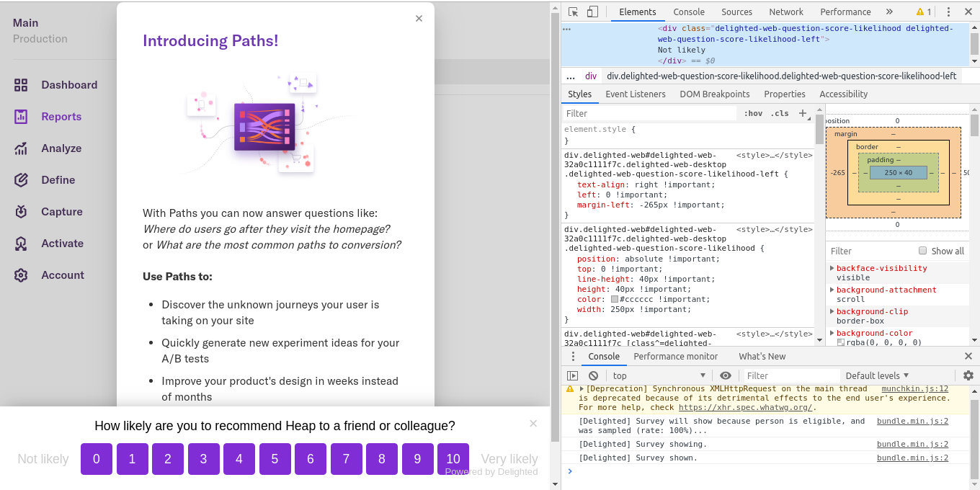Click the Activate icon in sidebar
The width and height of the screenshot is (980, 490).
point(21,244)
